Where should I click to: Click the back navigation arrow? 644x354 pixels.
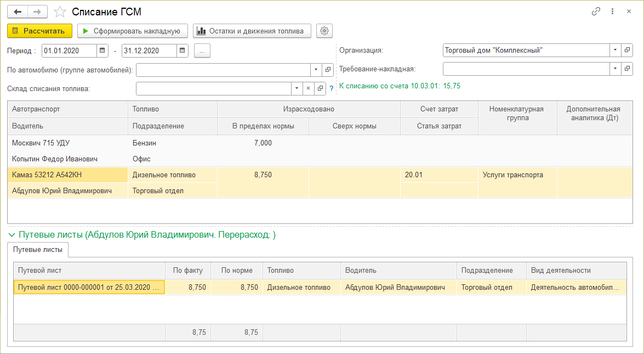17,12
